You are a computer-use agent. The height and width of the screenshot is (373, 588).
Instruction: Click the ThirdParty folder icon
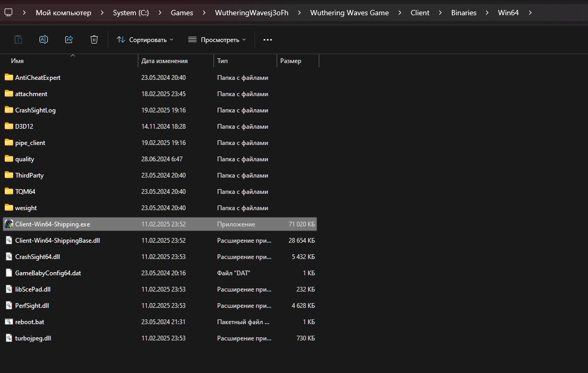[x=9, y=175]
